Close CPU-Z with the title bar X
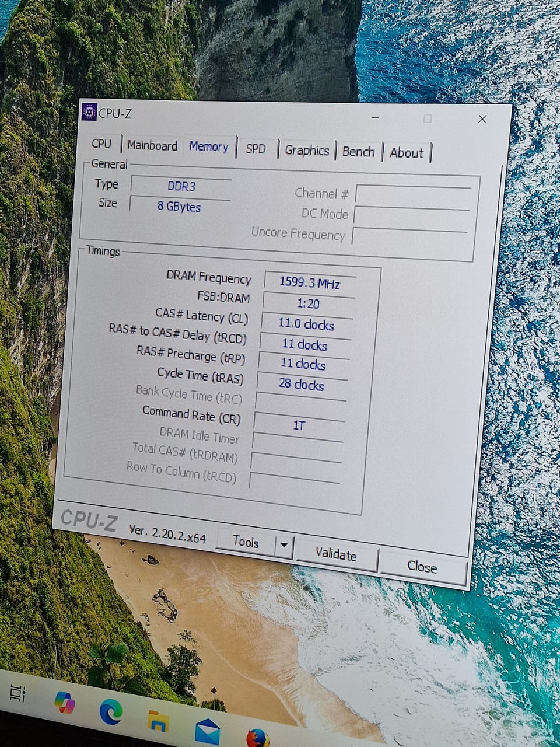Viewport: 560px width, 747px height. 482,119
